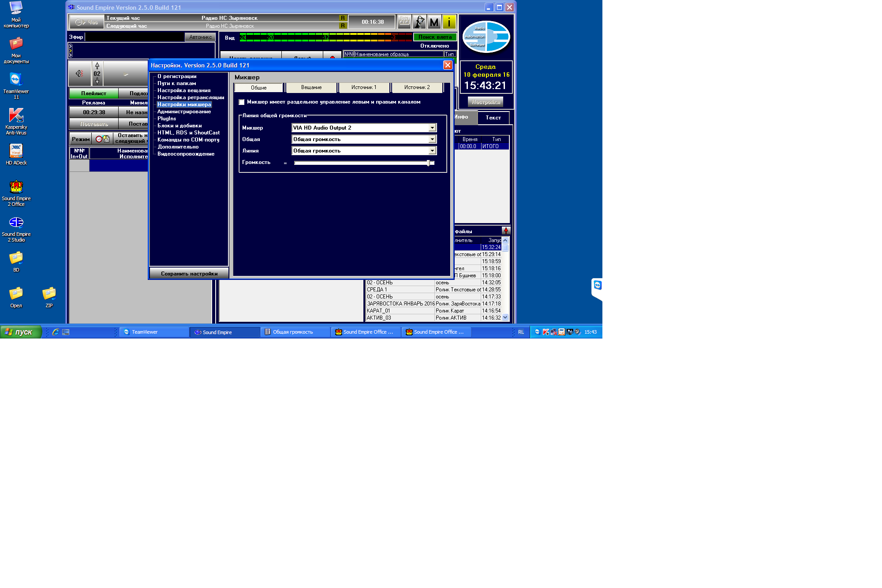Toggle the Автомикс button
Viewport: 882px width, 588px height.
(x=200, y=37)
